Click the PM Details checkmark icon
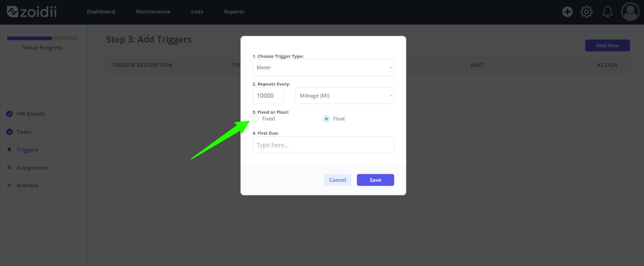The height and width of the screenshot is (266, 644). [x=9, y=114]
